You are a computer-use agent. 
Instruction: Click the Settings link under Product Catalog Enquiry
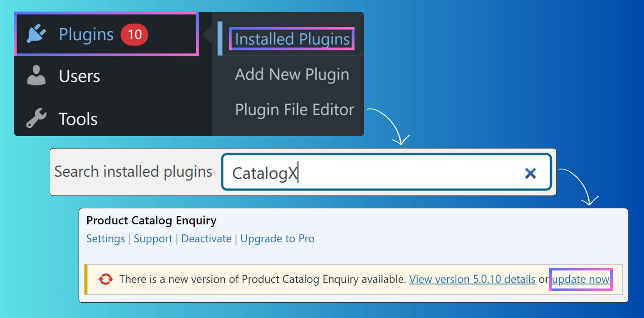point(106,239)
